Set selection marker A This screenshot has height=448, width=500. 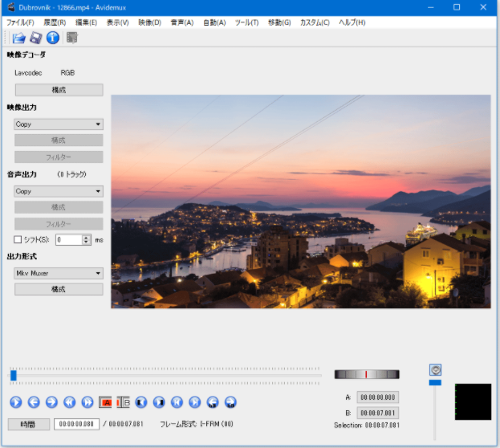click(x=105, y=402)
